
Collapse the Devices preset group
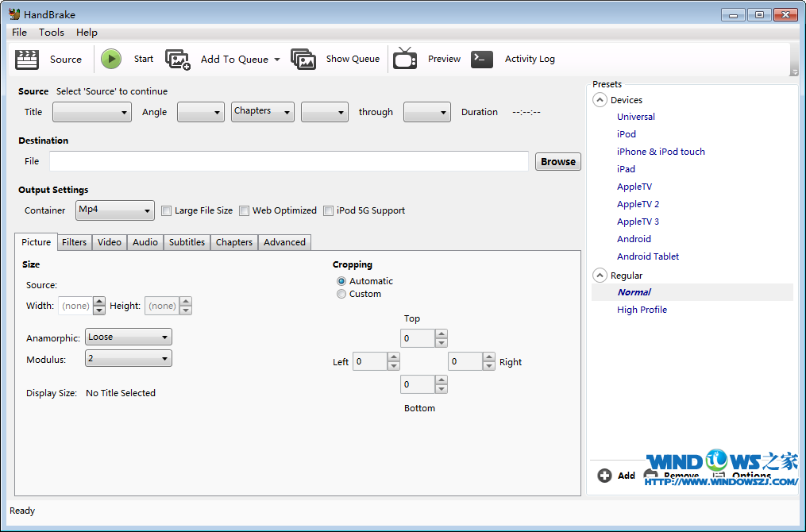click(x=600, y=100)
